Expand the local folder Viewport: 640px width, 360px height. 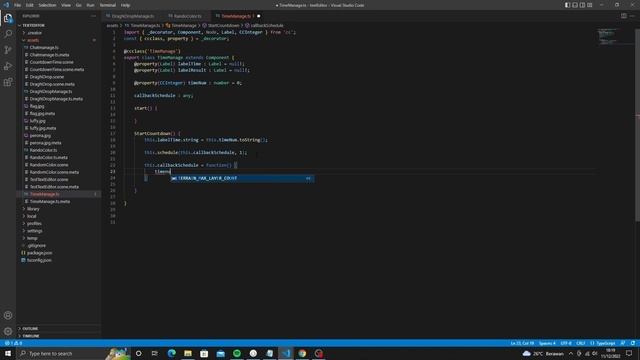click(x=59, y=216)
